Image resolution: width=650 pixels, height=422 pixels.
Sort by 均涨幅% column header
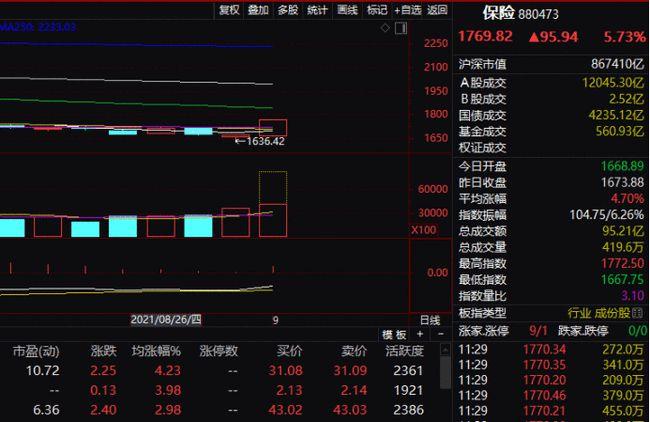(156, 352)
